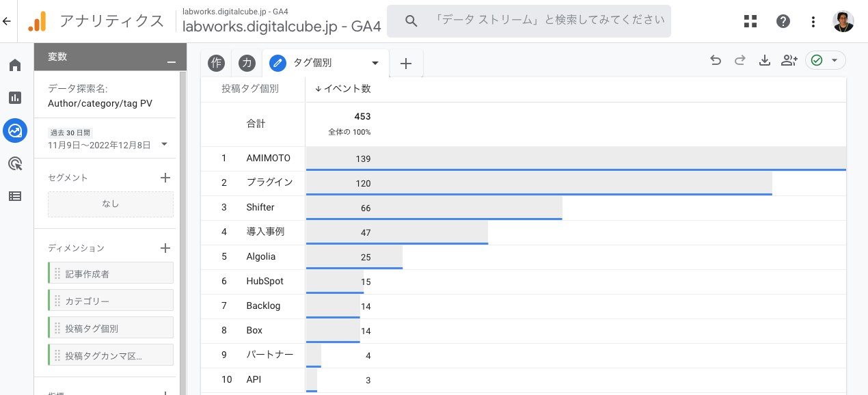Open the help question mark icon
Image resolution: width=868 pixels, height=395 pixels.
tap(783, 21)
